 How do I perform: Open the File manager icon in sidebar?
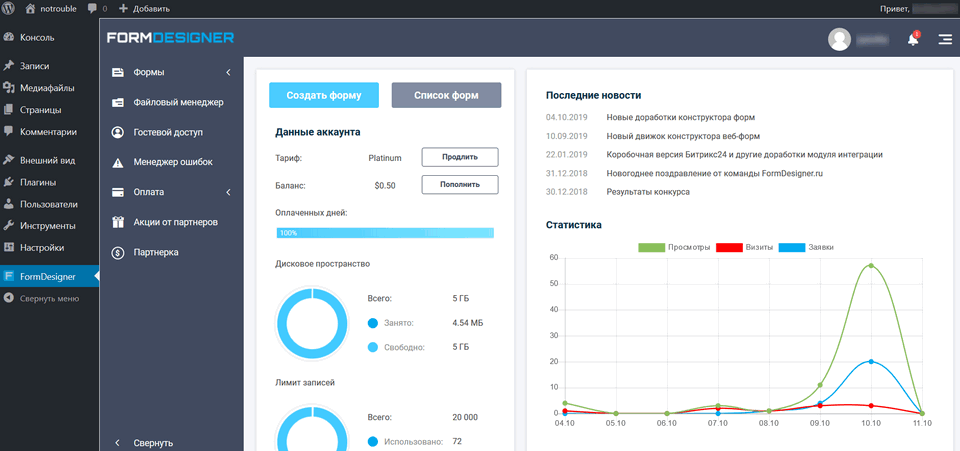coord(118,102)
